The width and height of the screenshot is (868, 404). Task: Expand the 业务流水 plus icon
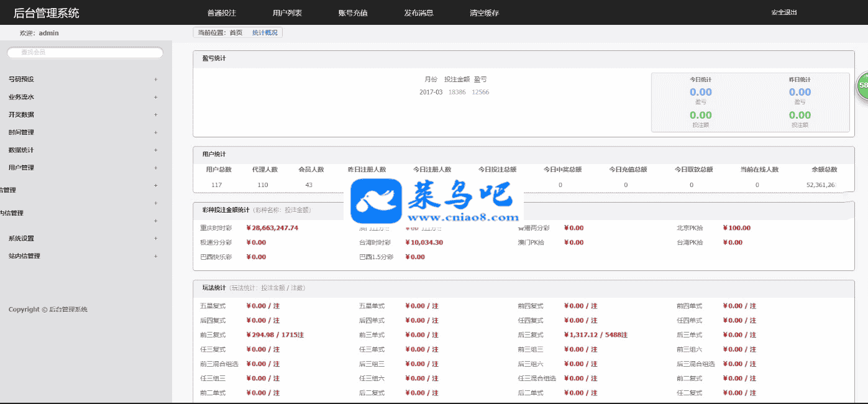tap(155, 97)
